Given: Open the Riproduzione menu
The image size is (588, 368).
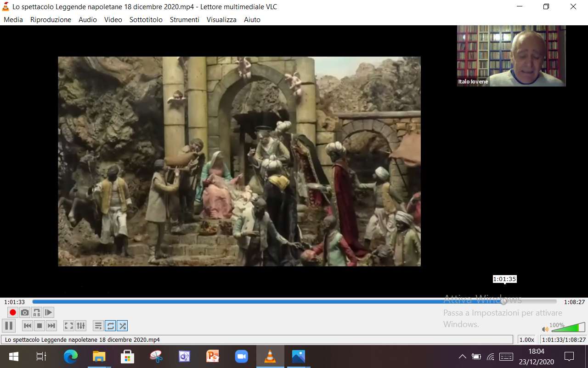Looking at the screenshot, I should pos(51,20).
